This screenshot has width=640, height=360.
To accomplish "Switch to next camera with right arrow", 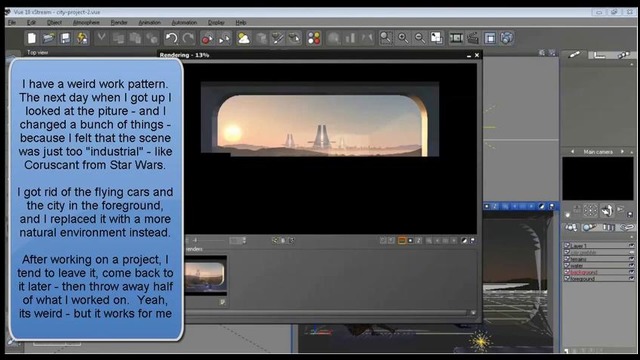I will point(622,151).
